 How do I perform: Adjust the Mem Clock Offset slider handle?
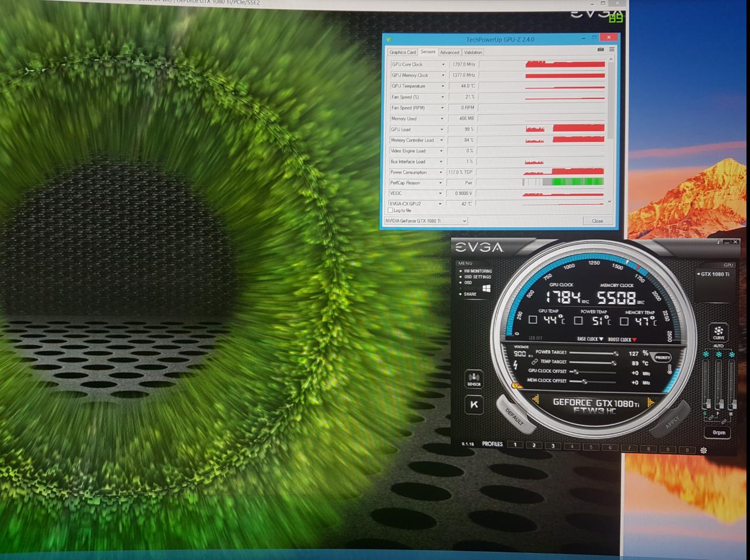coord(584,381)
